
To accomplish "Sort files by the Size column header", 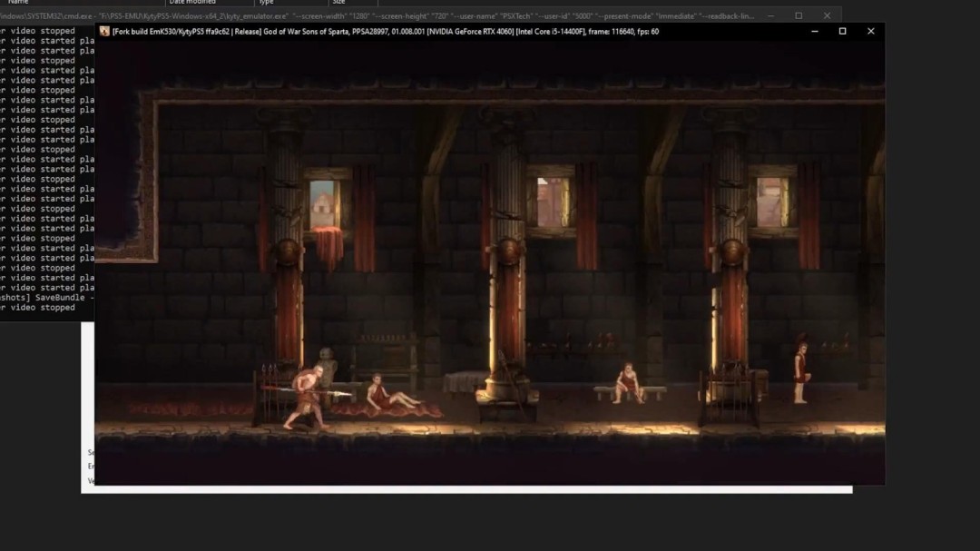I will click(x=338, y=2).
